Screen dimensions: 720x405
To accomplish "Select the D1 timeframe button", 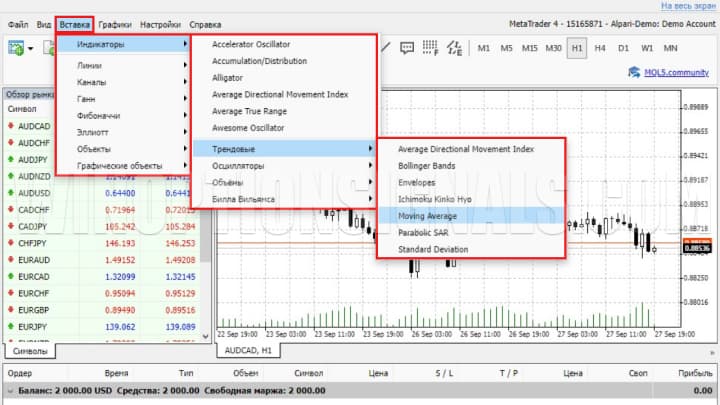I will (x=623, y=48).
